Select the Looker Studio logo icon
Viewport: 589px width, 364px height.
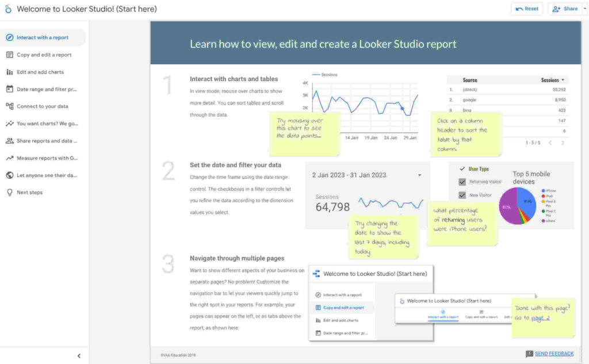pos(7,9)
